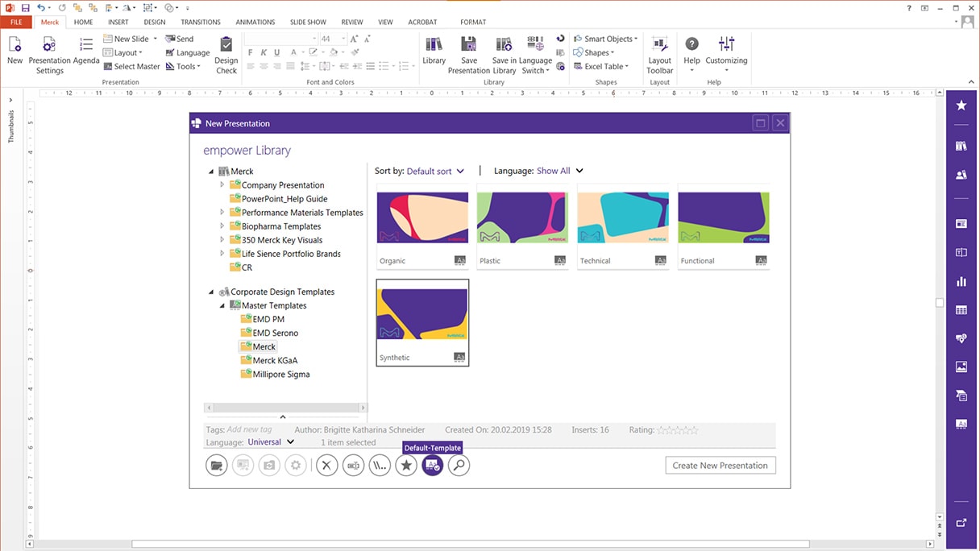Open the Language Show All dropdown
Image resolution: width=980 pixels, height=551 pixels.
coord(559,172)
